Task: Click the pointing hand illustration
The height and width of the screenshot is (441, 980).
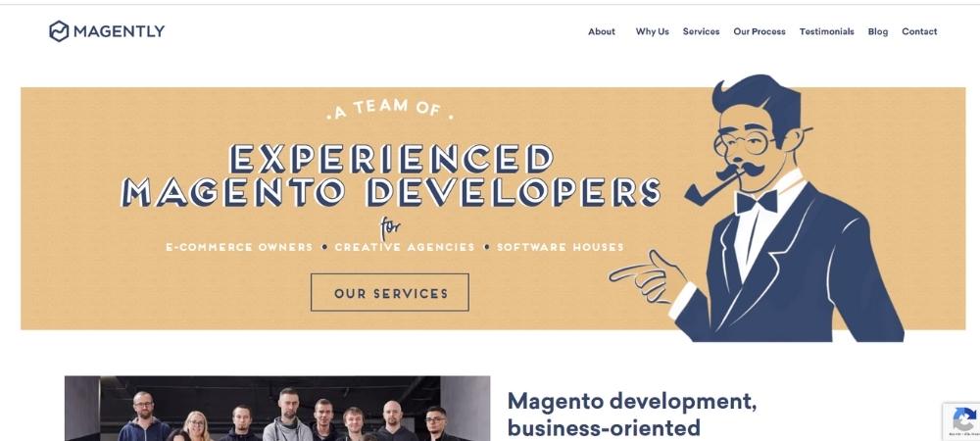Action: click(x=648, y=276)
